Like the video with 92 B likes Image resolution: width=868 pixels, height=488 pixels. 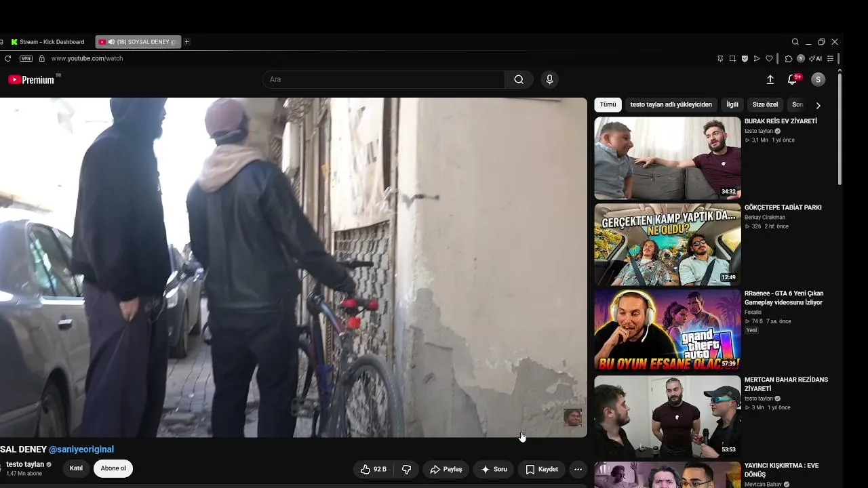[x=374, y=469]
